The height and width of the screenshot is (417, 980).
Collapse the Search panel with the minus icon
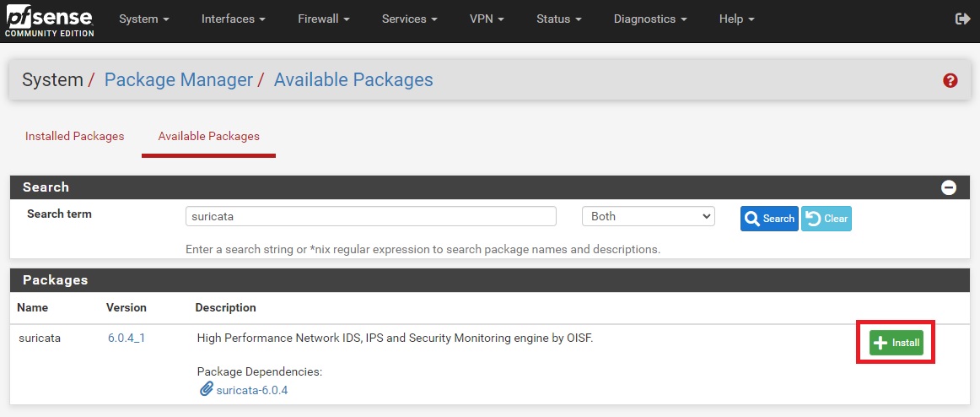coord(949,187)
